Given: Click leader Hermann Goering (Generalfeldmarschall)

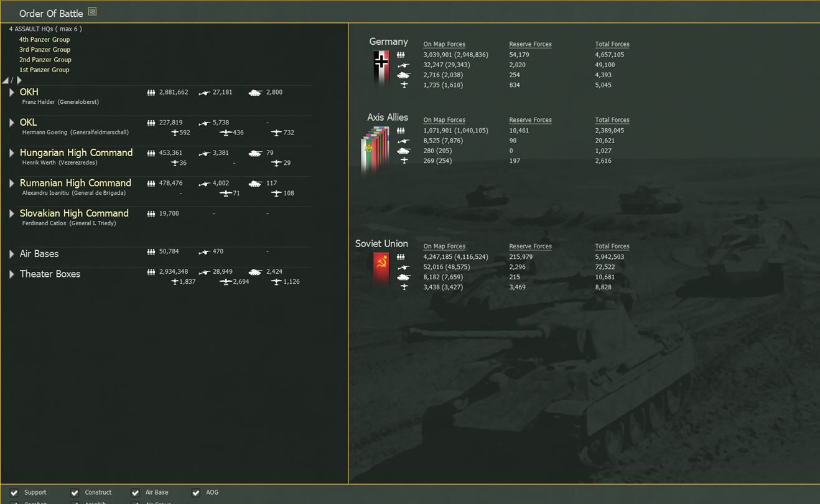Looking at the screenshot, I should [x=75, y=133].
